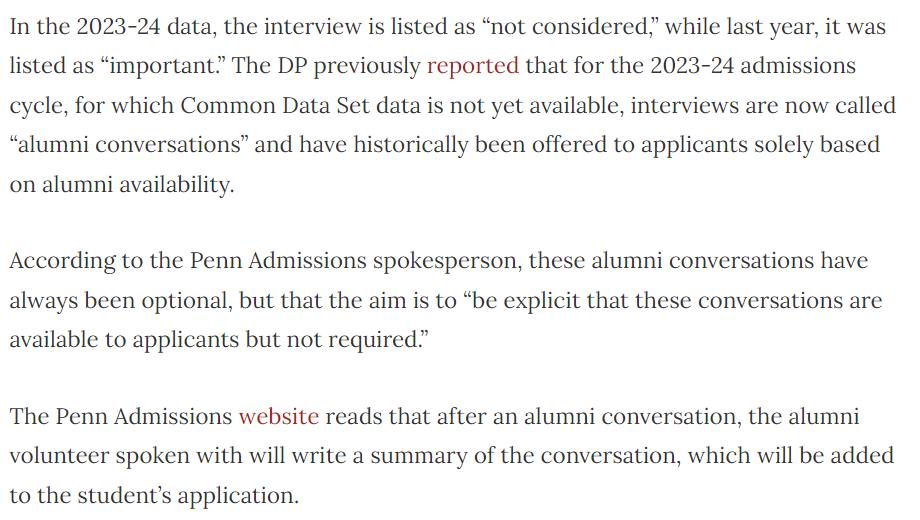The width and height of the screenshot is (920, 520).
Task: Click the text "on alumni availability."
Action: [122, 184]
